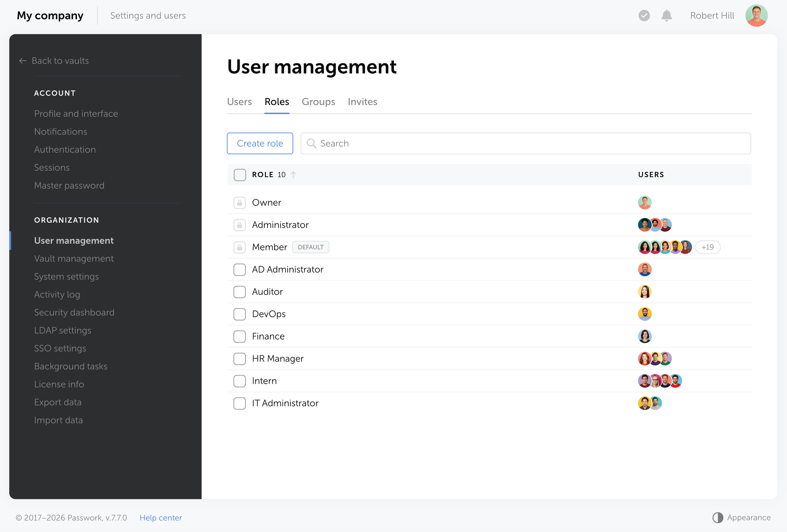Open Notifications in the sidebar
The height and width of the screenshot is (532, 787).
coord(61,131)
